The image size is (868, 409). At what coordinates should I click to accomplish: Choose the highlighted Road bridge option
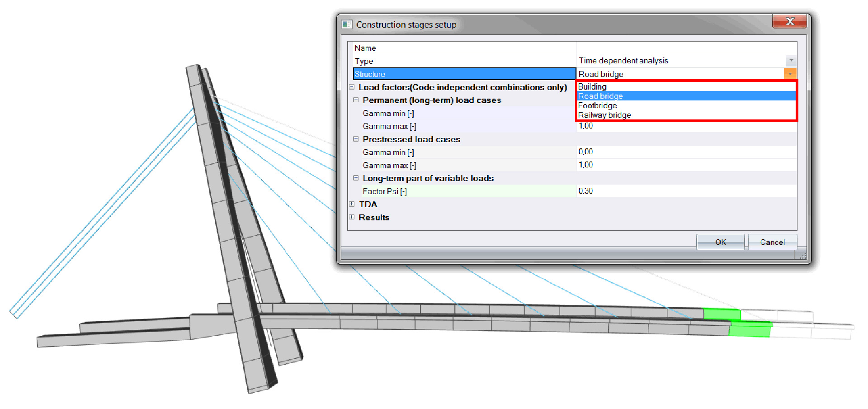pyautogui.click(x=601, y=95)
